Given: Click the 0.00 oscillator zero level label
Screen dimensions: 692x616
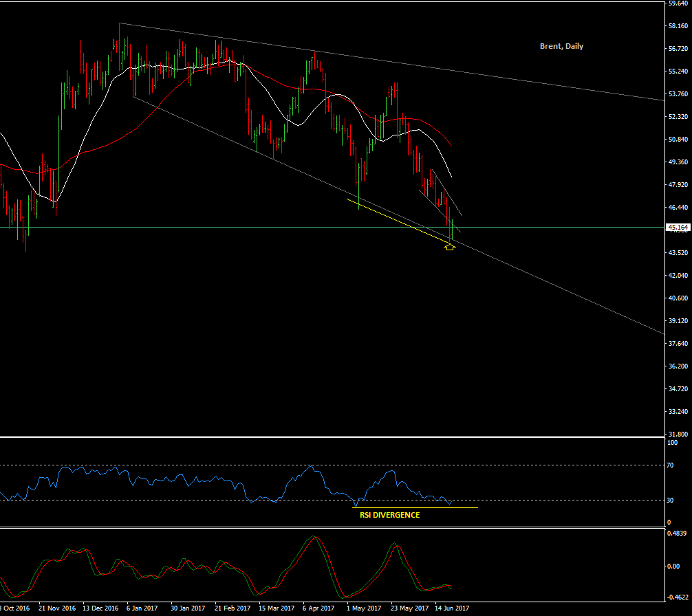Looking at the screenshot, I should pyautogui.click(x=673, y=566).
